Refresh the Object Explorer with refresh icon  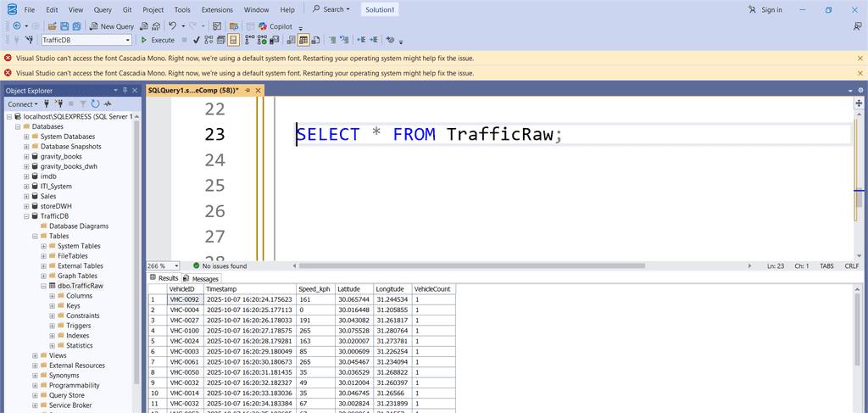(x=95, y=103)
